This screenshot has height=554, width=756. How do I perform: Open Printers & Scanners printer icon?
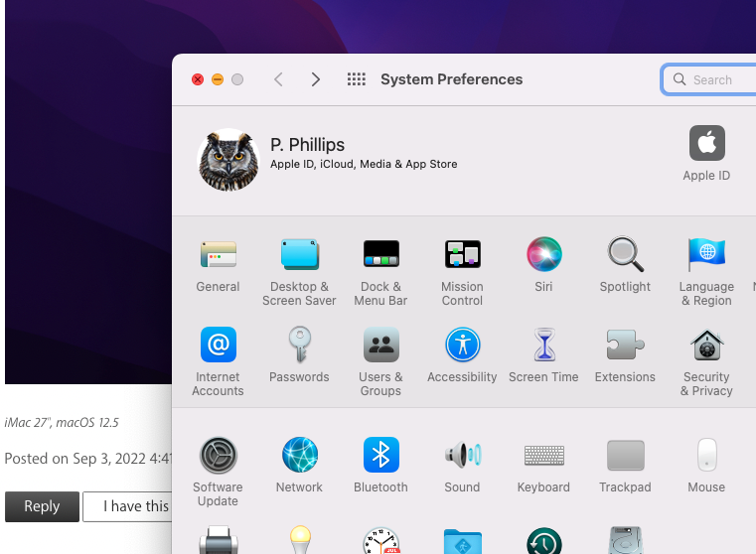point(218,540)
